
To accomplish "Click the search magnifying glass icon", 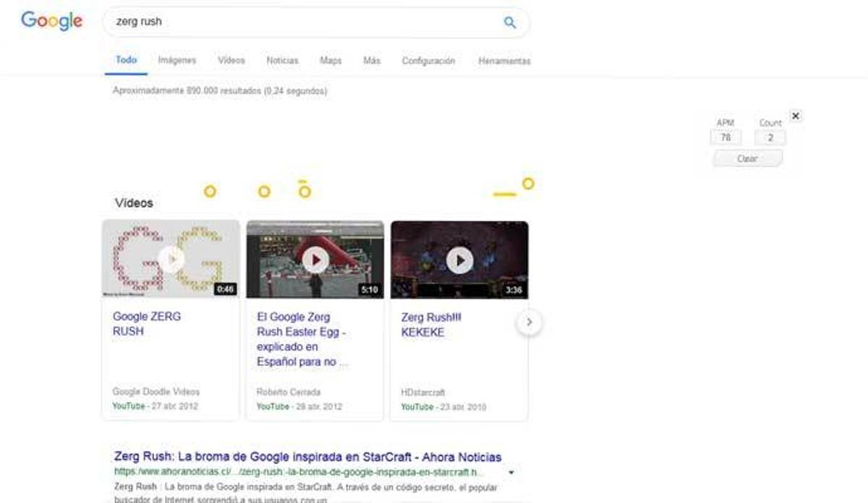I will pos(510,22).
